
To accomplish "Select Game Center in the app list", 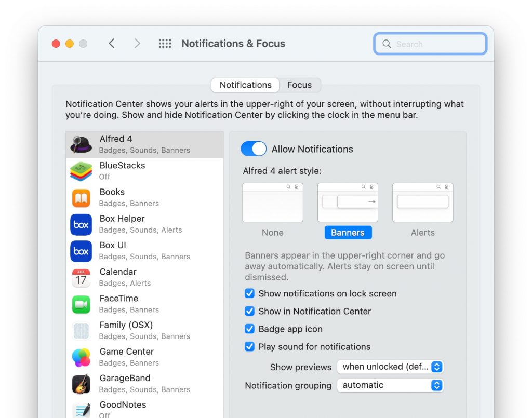I will point(144,357).
